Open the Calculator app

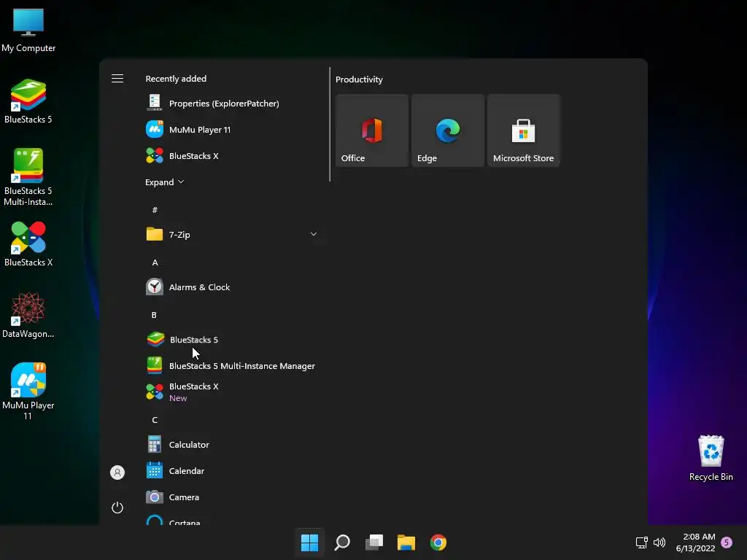click(x=232, y=445)
